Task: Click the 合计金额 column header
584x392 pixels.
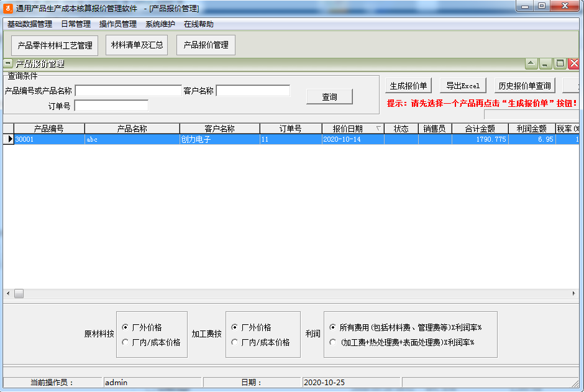Action: (480, 129)
